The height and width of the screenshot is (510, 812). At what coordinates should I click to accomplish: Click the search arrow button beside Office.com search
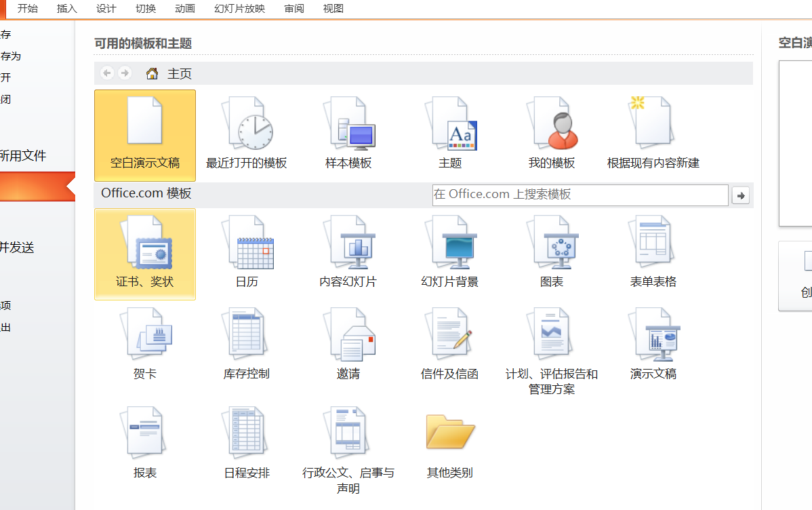point(741,195)
